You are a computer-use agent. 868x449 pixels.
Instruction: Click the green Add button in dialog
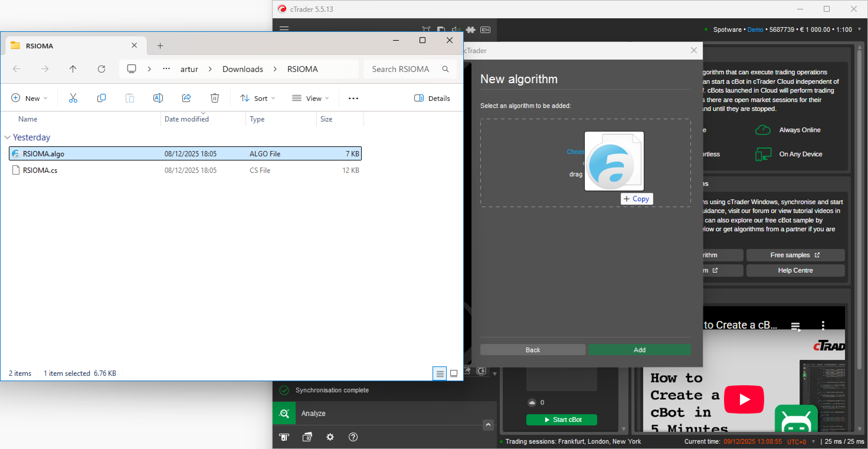(x=639, y=350)
